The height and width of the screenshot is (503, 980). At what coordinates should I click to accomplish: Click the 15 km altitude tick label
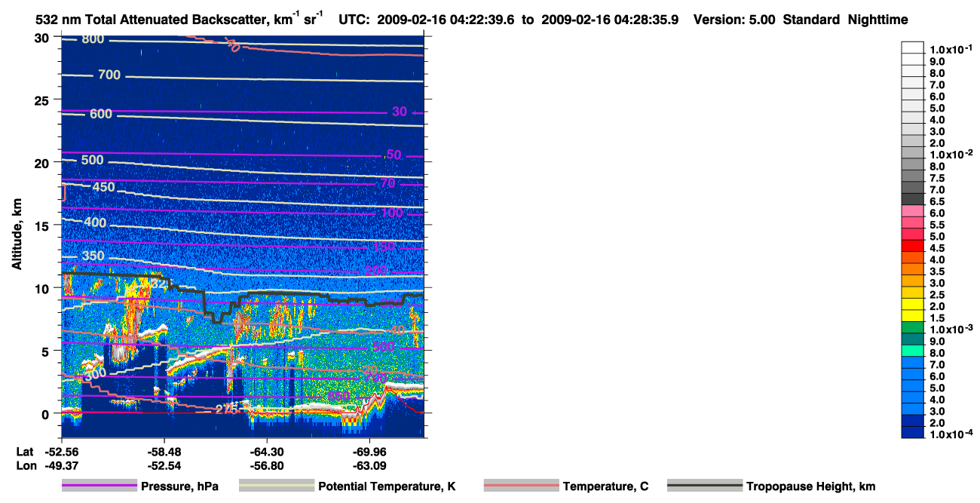tap(42, 225)
